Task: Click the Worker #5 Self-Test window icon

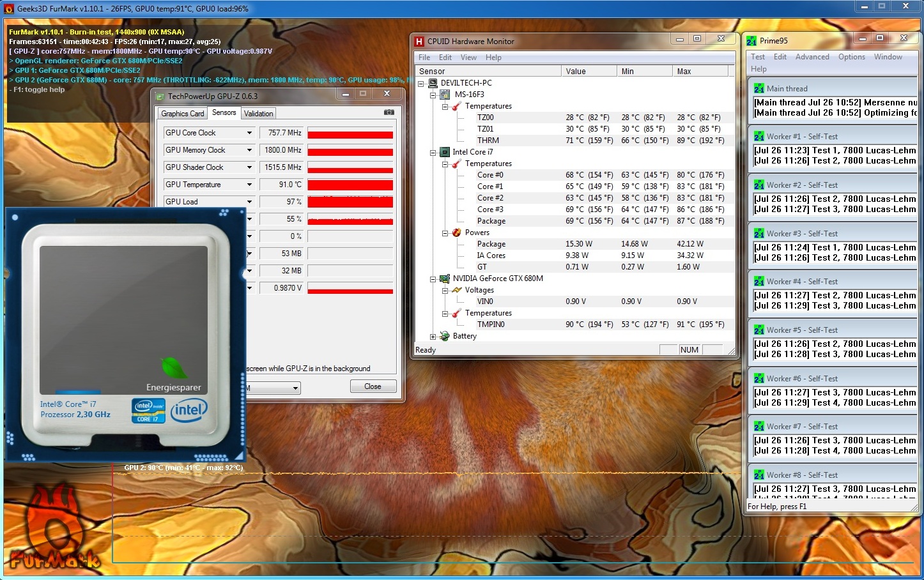Action: point(759,330)
